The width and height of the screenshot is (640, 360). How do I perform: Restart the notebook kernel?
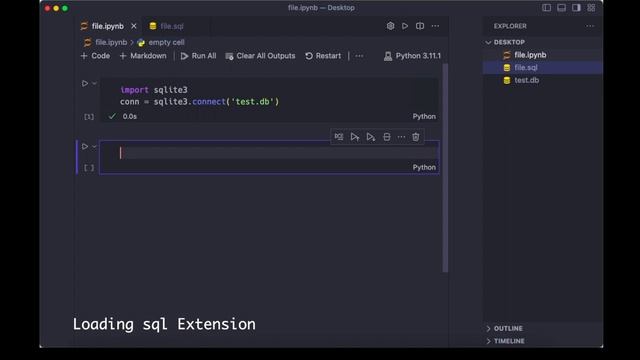pyautogui.click(x=323, y=56)
